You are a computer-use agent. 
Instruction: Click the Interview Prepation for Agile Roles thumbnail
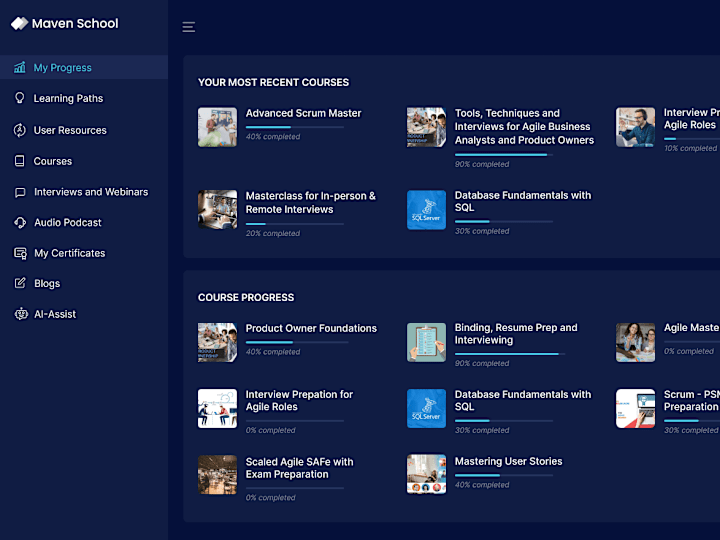click(218, 409)
